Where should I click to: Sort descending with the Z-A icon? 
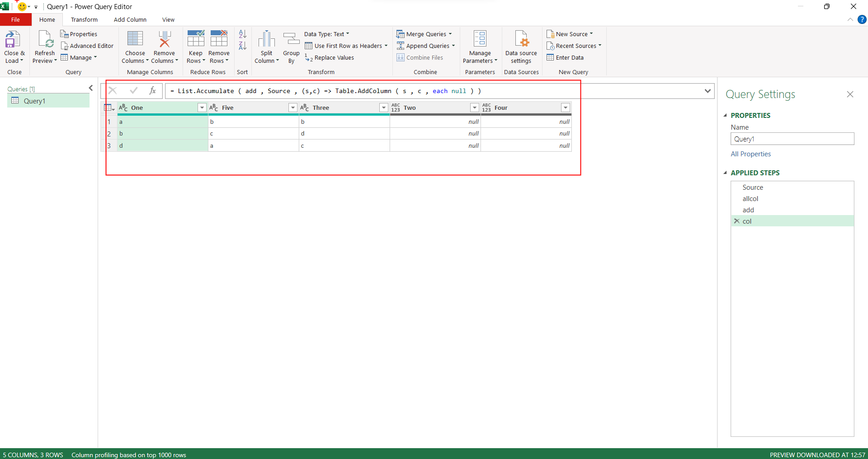(x=243, y=46)
